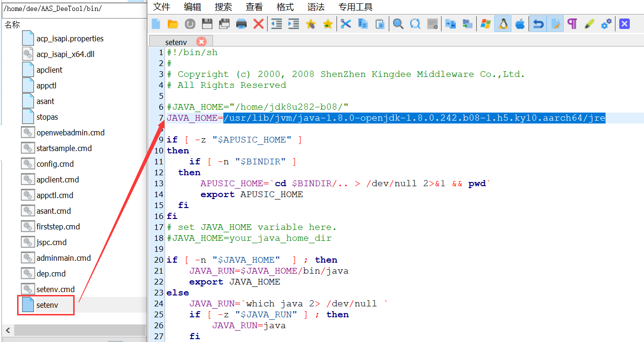Click the magnifier find icon
The height and width of the screenshot is (342, 644).
pyautogui.click(x=398, y=24)
